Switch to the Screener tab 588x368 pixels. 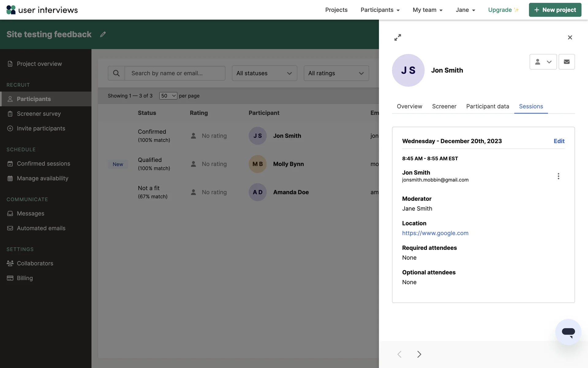(444, 106)
